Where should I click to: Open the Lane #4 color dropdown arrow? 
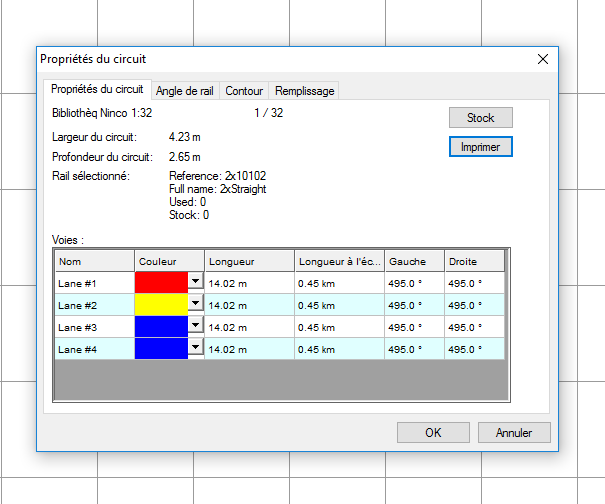tap(195, 348)
